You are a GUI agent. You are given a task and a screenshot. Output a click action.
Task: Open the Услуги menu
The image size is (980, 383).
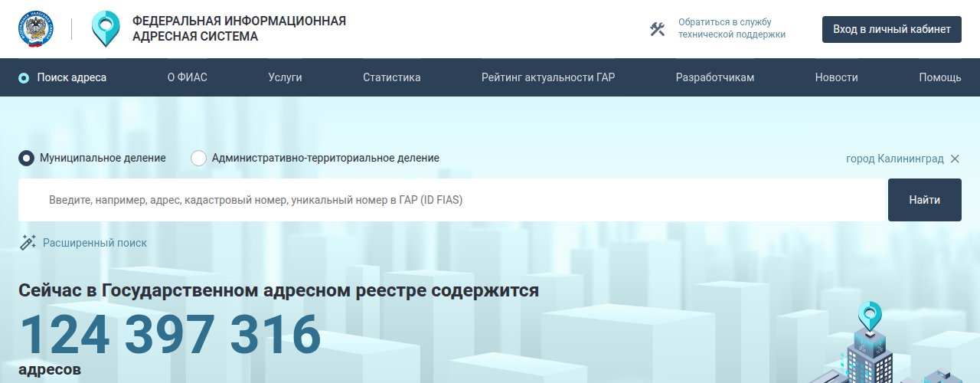[285, 77]
